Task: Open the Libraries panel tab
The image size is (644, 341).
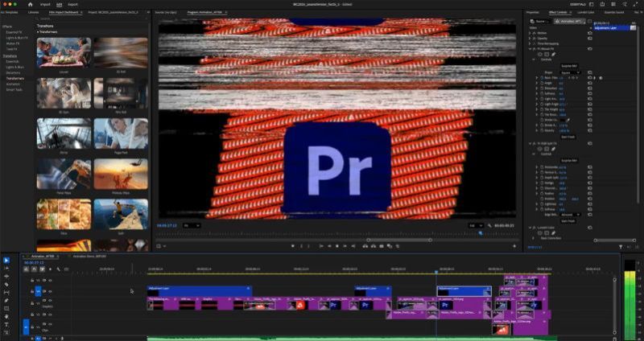Action: click(x=34, y=12)
